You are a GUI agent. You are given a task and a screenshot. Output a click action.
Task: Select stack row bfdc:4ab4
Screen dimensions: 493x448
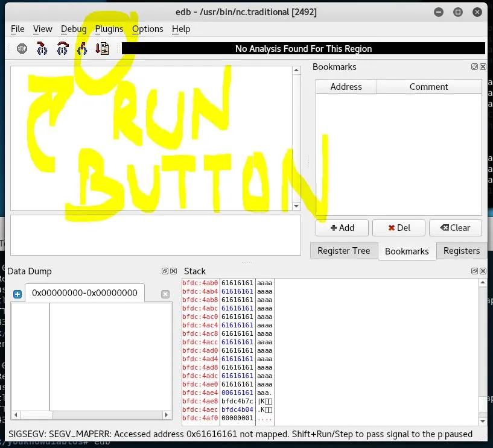point(227,292)
